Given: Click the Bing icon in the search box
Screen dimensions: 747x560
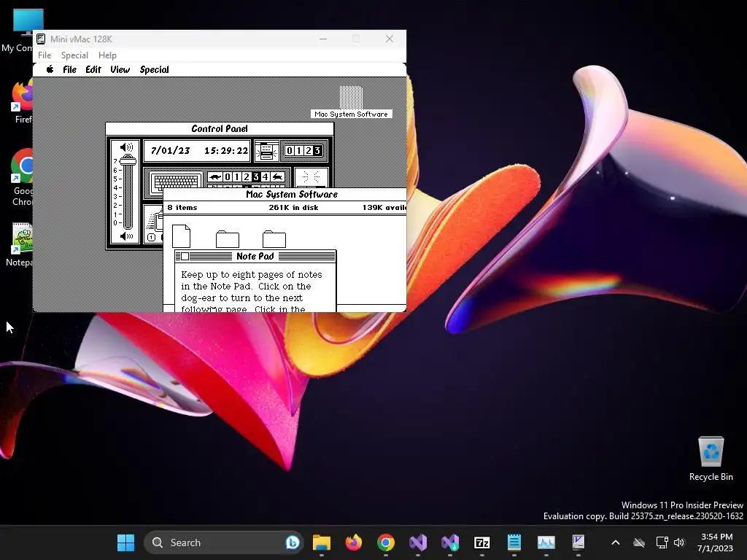Looking at the screenshot, I should click(x=293, y=542).
